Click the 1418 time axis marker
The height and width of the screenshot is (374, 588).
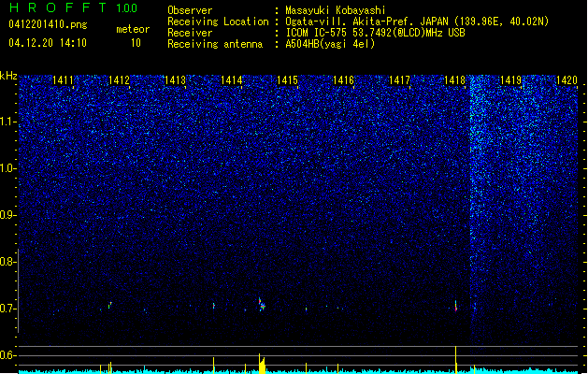pyautogui.click(x=455, y=79)
